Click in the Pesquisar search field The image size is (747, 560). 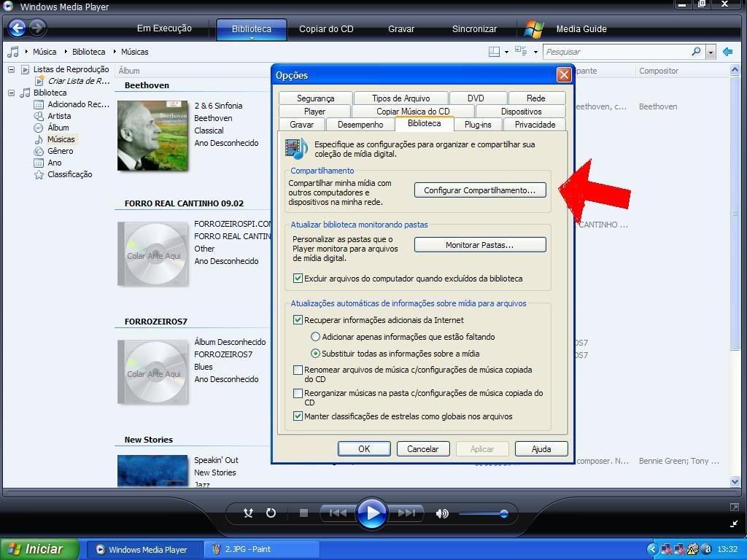tap(617, 52)
